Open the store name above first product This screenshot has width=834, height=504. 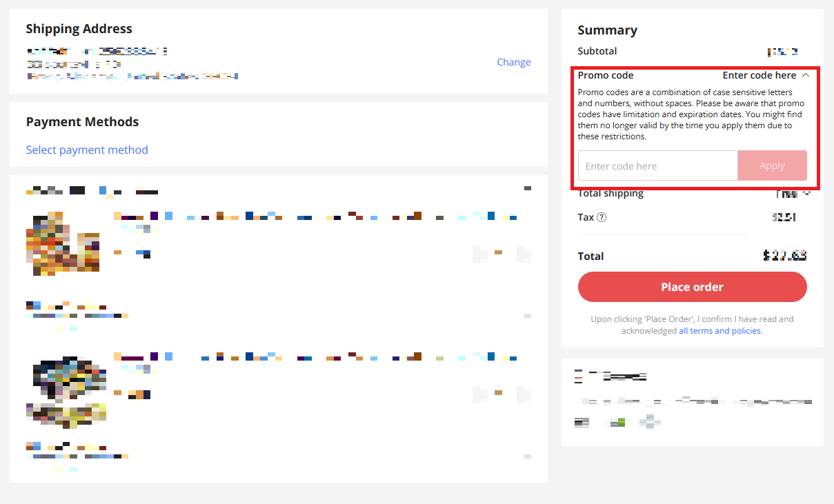92,190
